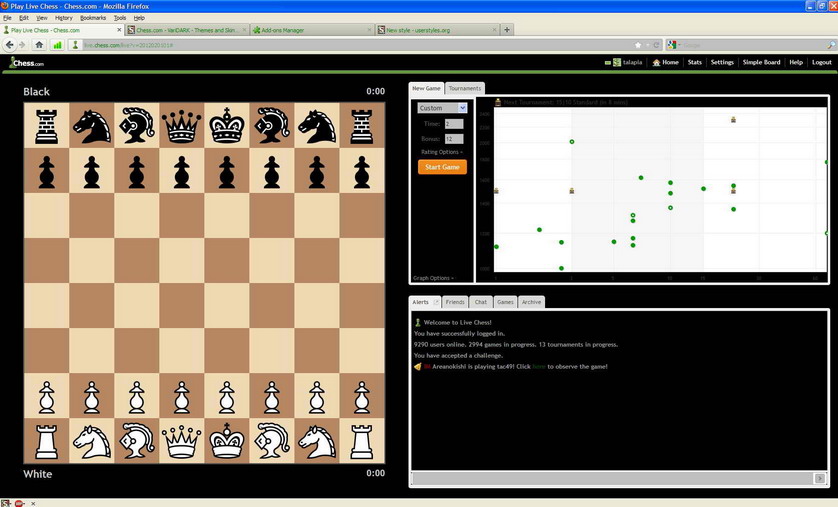Open the Help link in Chess.com nav

click(796, 63)
